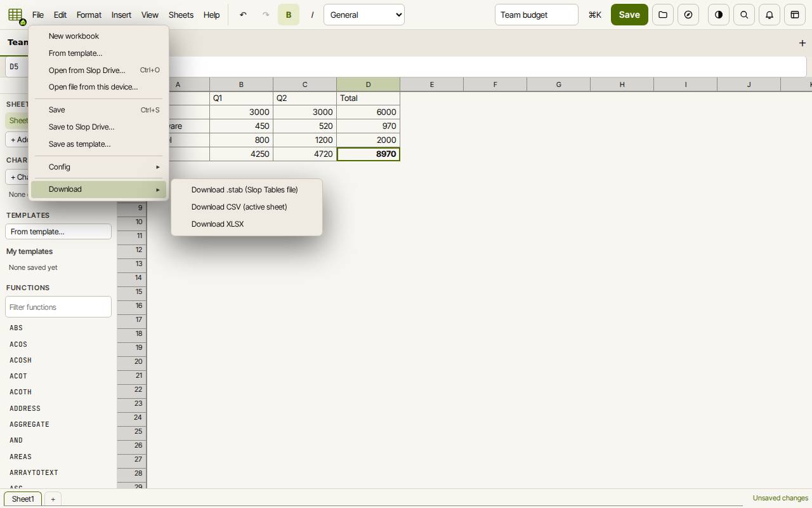Open the search magnifier icon

click(x=744, y=15)
